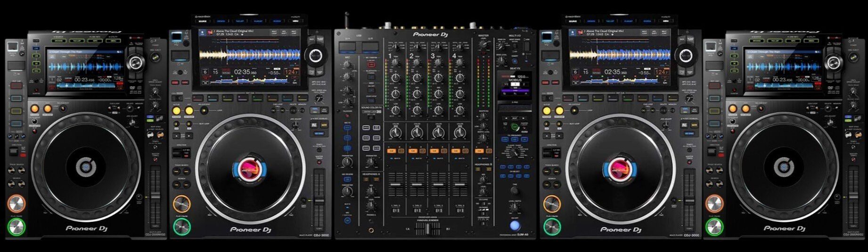This screenshot has width=868, height=252.
Task: Tap the jog wheel center on left CDJ-3000
Action: [248, 169]
